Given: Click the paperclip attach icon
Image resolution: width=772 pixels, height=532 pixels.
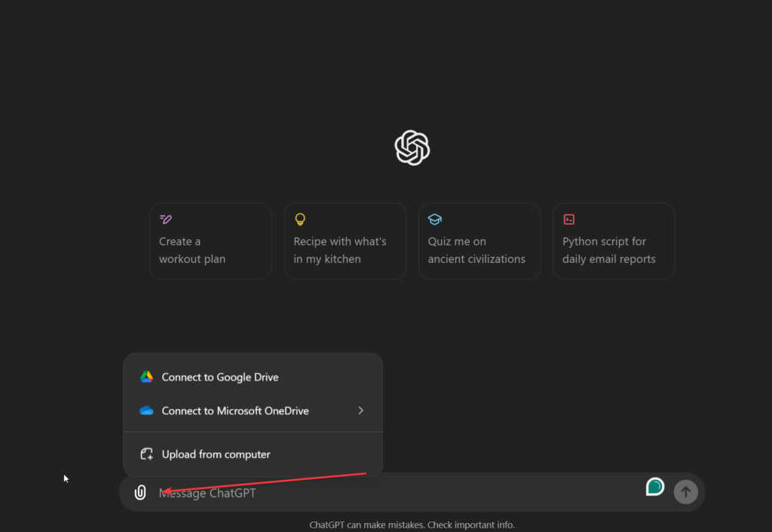Looking at the screenshot, I should click(x=140, y=492).
